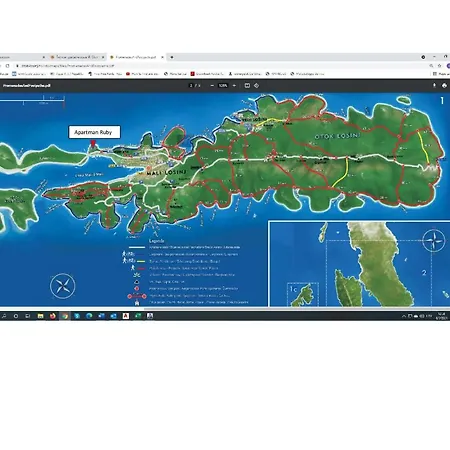Viewport: 450px width, 450px height.
Task: Print the PDF using the printer icon
Action: (444, 86)
